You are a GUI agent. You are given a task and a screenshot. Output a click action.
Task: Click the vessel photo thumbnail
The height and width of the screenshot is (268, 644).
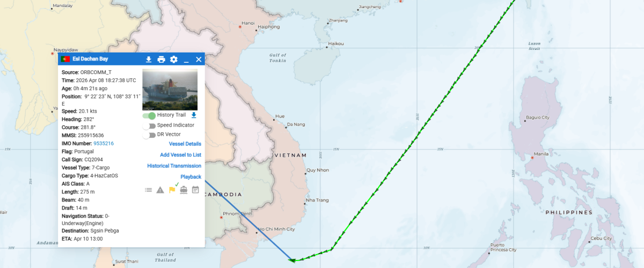(170, 89)
